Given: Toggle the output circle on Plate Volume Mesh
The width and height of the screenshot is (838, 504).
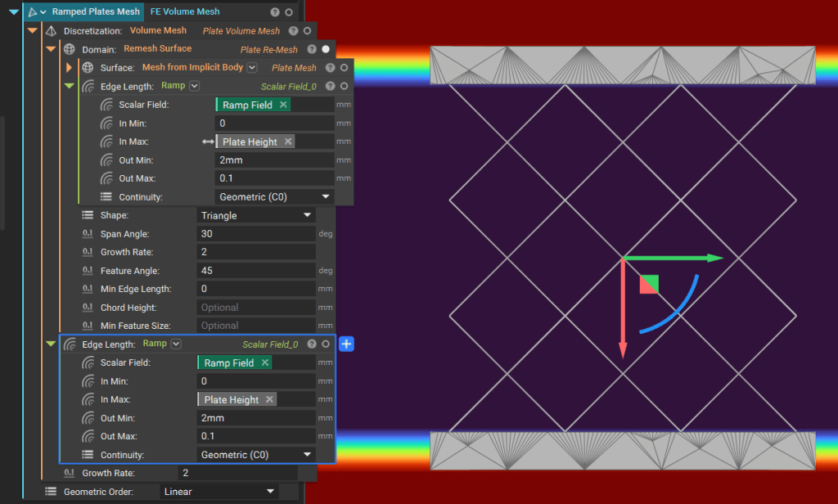Looking at the screenshot, I should pos(307,31).
